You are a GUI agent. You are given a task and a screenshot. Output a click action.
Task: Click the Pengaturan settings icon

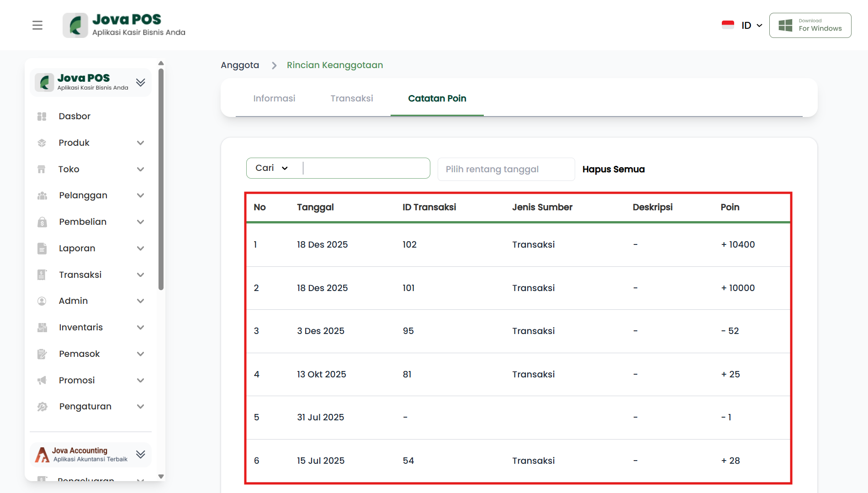click(42, 407)
